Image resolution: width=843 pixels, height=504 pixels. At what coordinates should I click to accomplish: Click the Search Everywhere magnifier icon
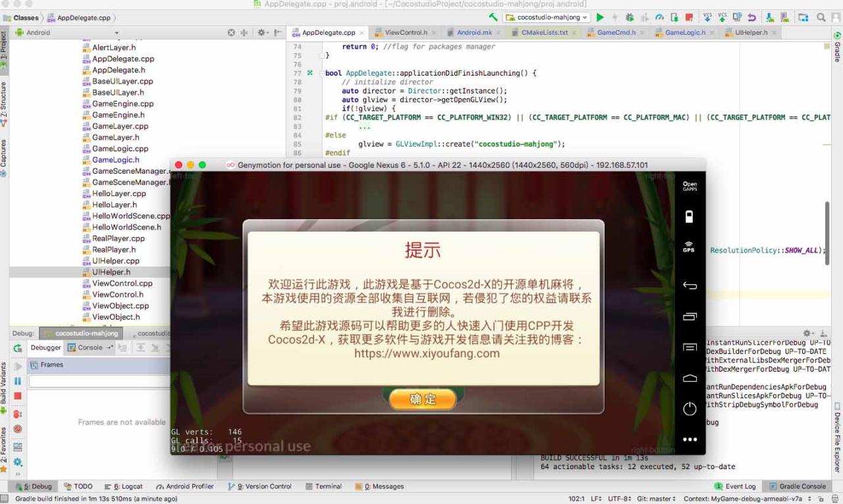(821, 18)
